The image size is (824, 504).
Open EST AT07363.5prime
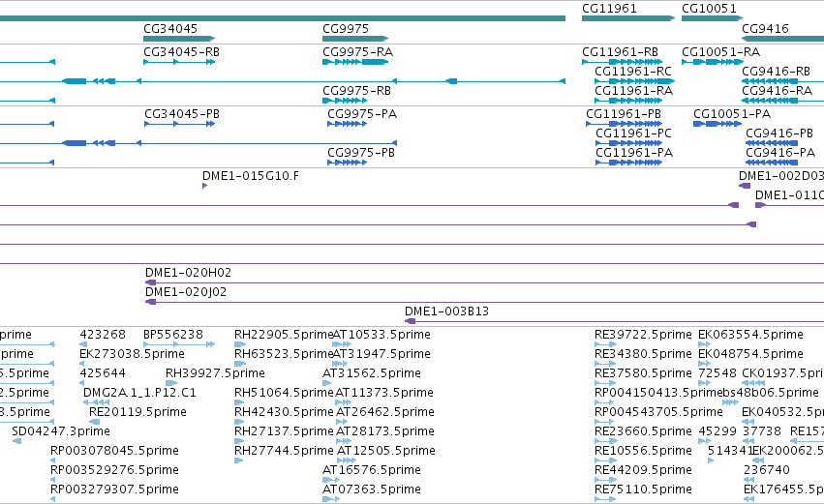[372, 489]
